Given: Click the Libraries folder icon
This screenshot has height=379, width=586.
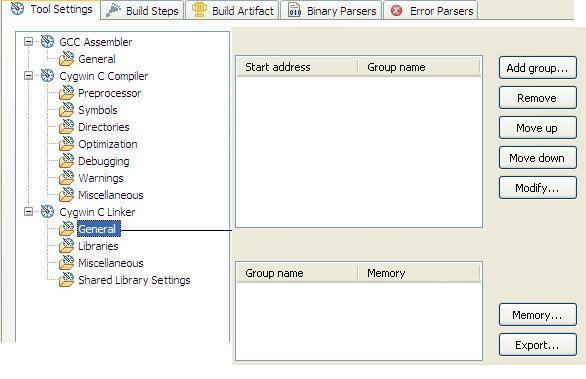Looking at the screenshot, I should point(67,246).
